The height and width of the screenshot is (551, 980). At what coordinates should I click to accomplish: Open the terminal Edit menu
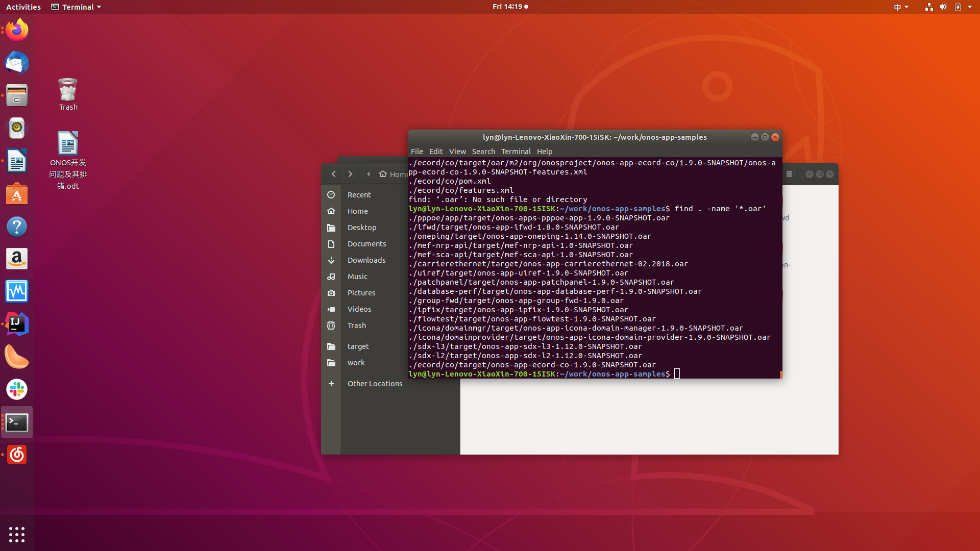[435, 152]
